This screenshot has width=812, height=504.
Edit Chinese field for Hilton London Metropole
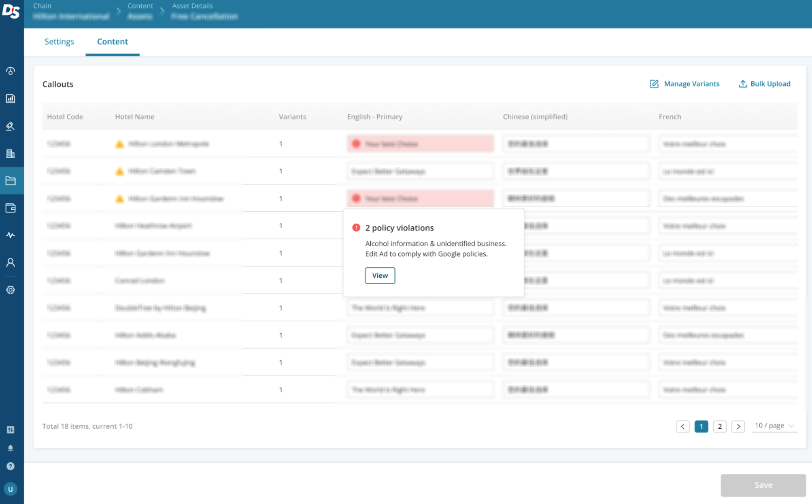(576, 144)
